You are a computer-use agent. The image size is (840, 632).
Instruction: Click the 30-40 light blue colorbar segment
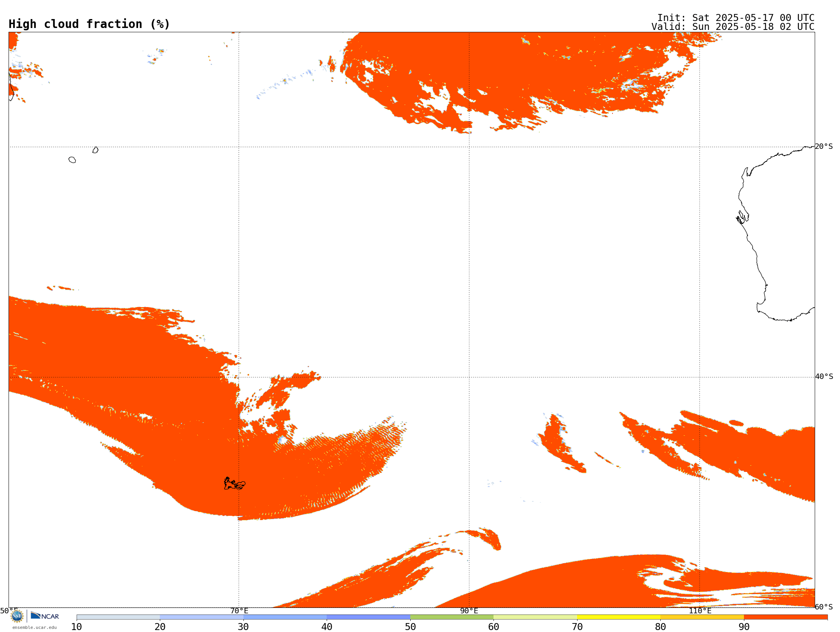coord(285,617)
